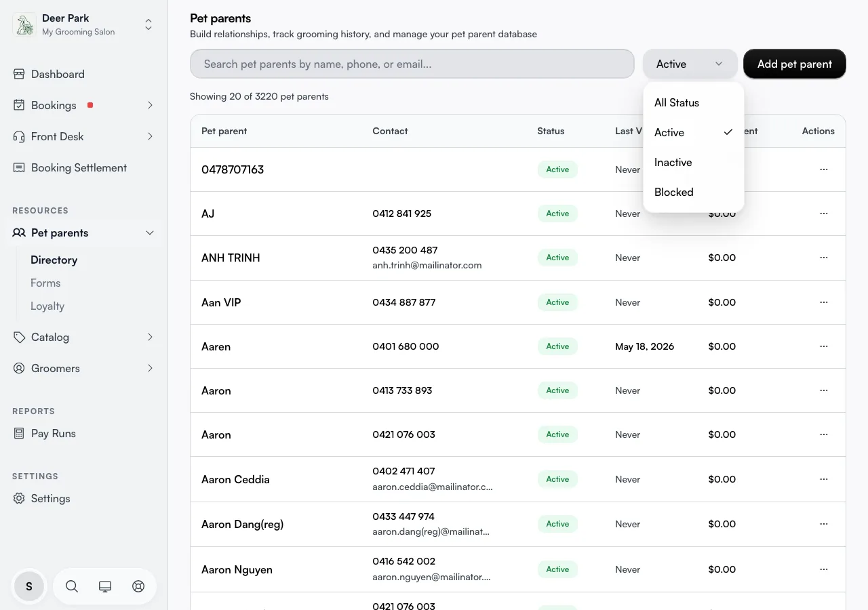
Task: Click phone number 0401 680 000
Action: 406,346
